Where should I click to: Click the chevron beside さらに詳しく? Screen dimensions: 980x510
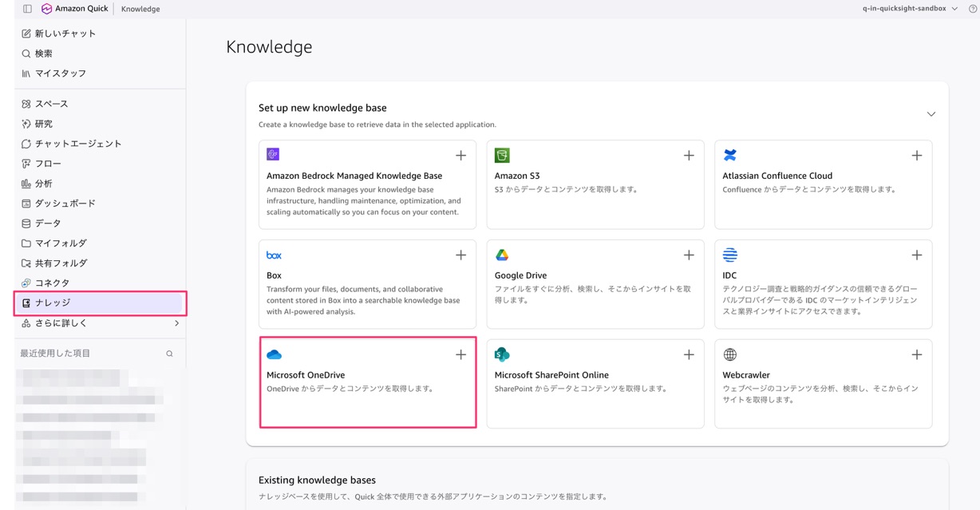pos(176,323)
